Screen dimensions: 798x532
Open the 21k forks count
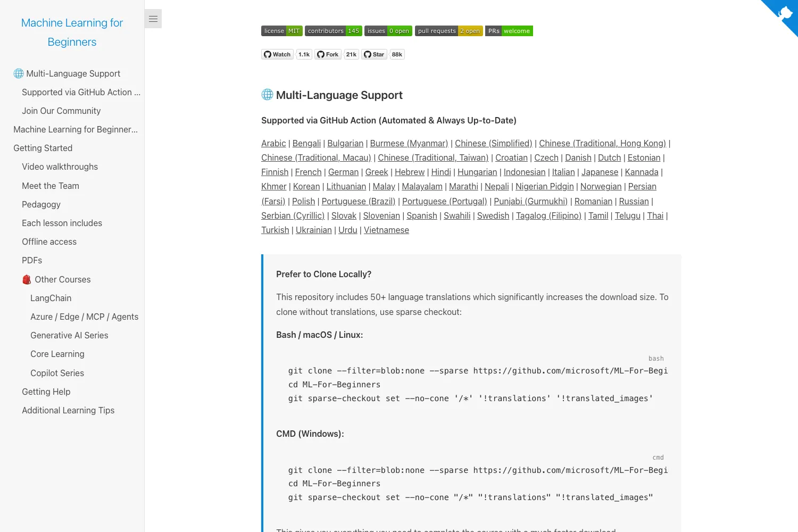pyautogui.click(x=351, y=54)
